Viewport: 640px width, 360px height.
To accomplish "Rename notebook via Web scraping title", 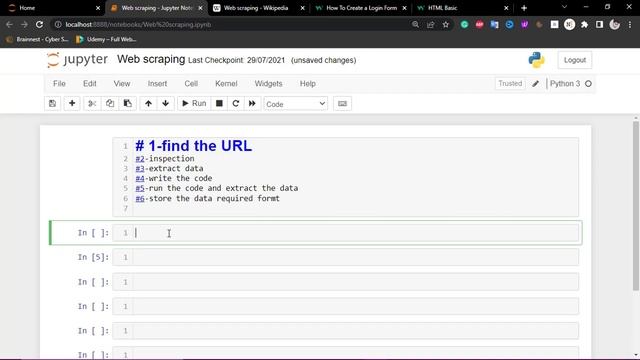I will tap(151, 59).
